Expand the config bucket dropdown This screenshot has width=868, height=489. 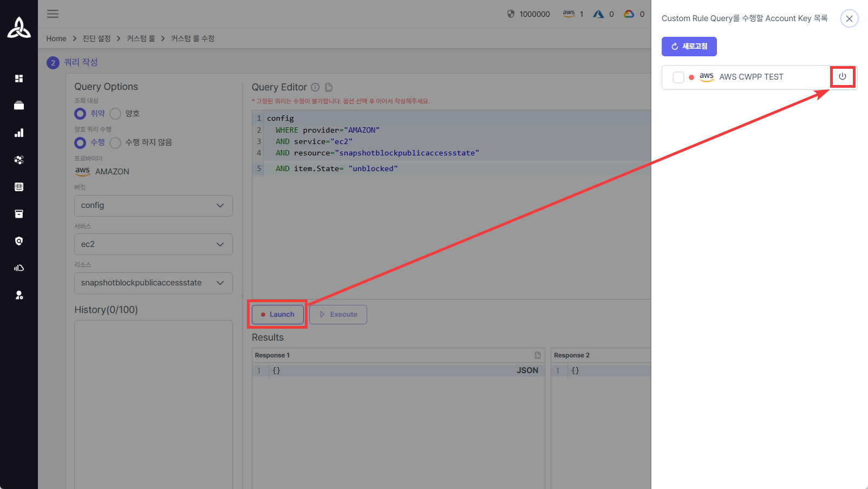[x=153, y=206]
